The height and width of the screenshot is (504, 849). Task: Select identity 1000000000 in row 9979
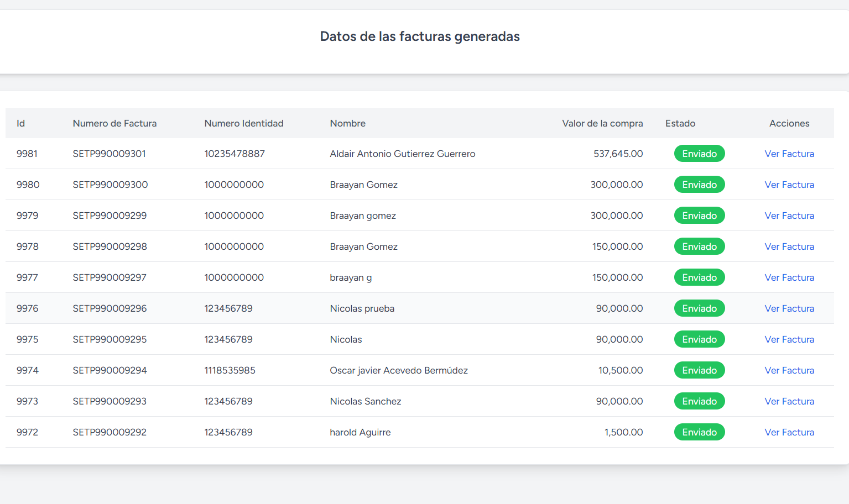(234, 216)
